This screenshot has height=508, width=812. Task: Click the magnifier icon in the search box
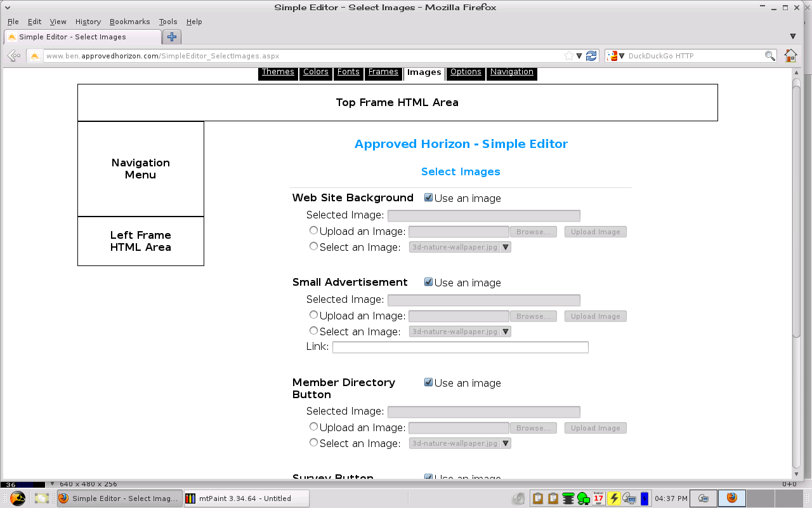point(769,56)
